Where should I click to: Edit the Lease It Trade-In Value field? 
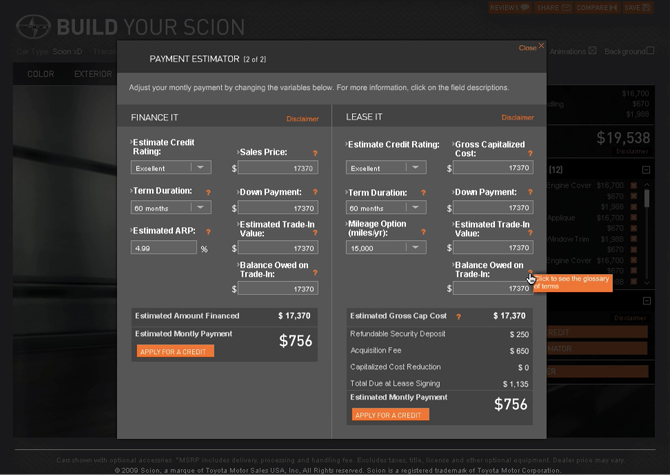(x=493, y=247)
